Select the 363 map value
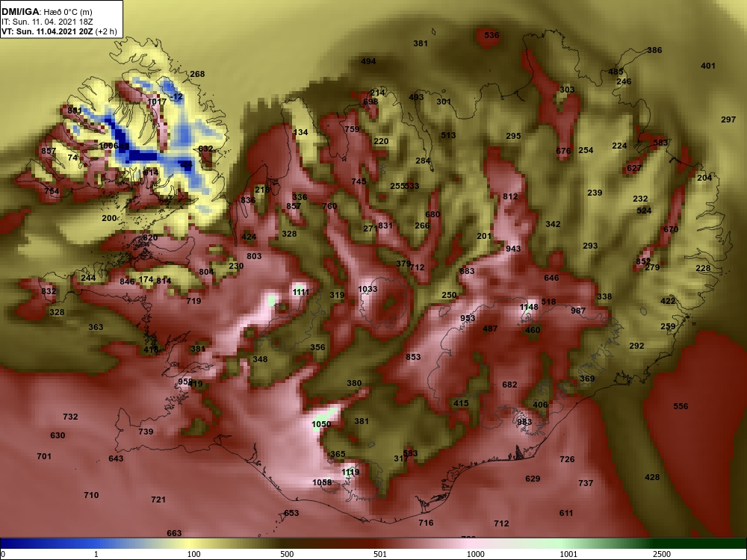This screenshot has width=747, height=560. click(x=96, y=328)
